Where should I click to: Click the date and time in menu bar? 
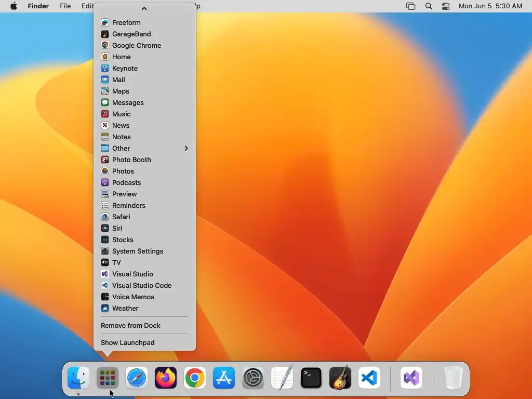(490, 6)
